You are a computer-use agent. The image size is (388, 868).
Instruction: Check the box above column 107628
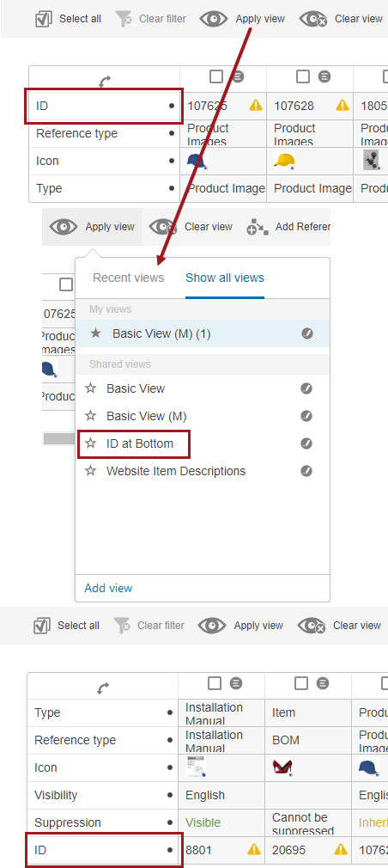(x=303, y=76)
